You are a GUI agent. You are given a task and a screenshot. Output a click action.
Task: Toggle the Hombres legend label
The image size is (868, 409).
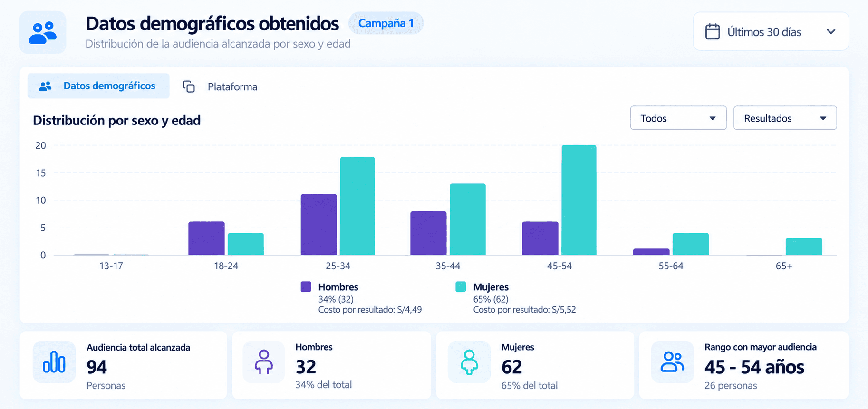coord(338,287)
